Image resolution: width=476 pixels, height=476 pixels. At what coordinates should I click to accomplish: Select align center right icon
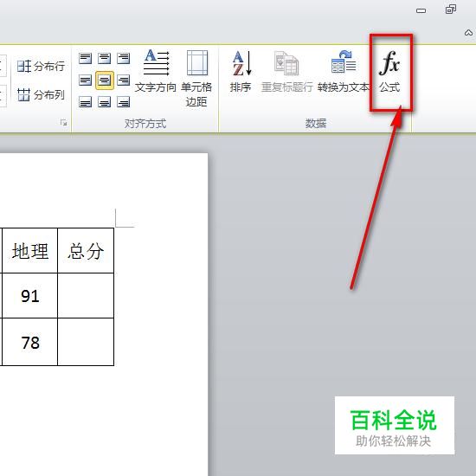(x=123, y=80)
